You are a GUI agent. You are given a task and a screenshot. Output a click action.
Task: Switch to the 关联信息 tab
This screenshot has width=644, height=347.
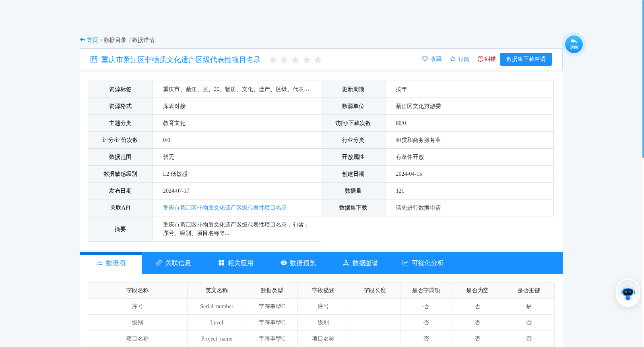click(173, 263)
